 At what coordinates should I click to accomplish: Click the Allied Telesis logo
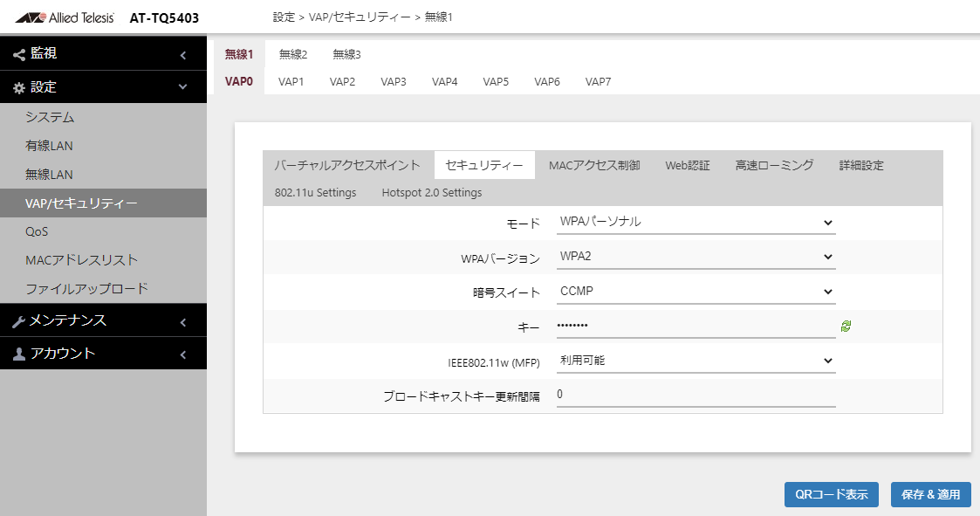click(x=65, y=17)
